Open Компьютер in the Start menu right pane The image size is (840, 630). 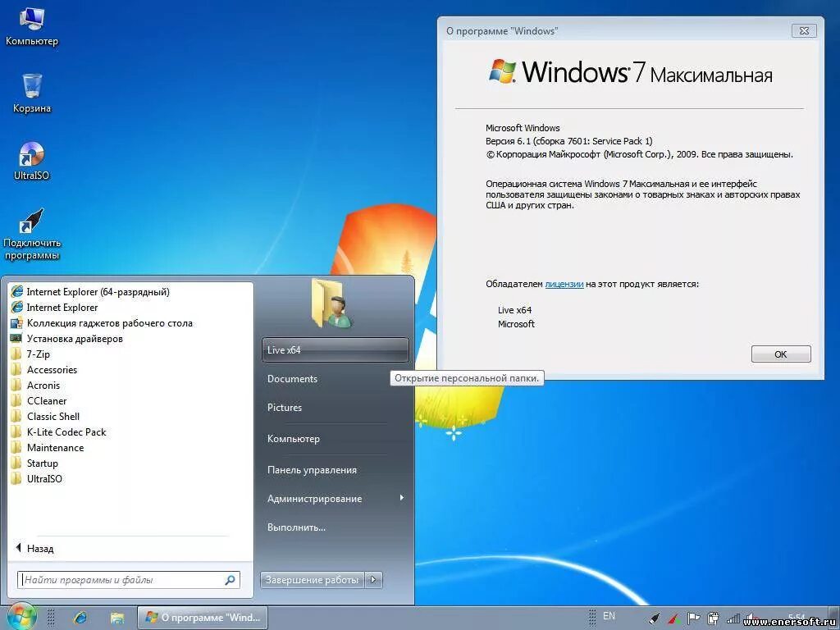click(x=294, y=439)
